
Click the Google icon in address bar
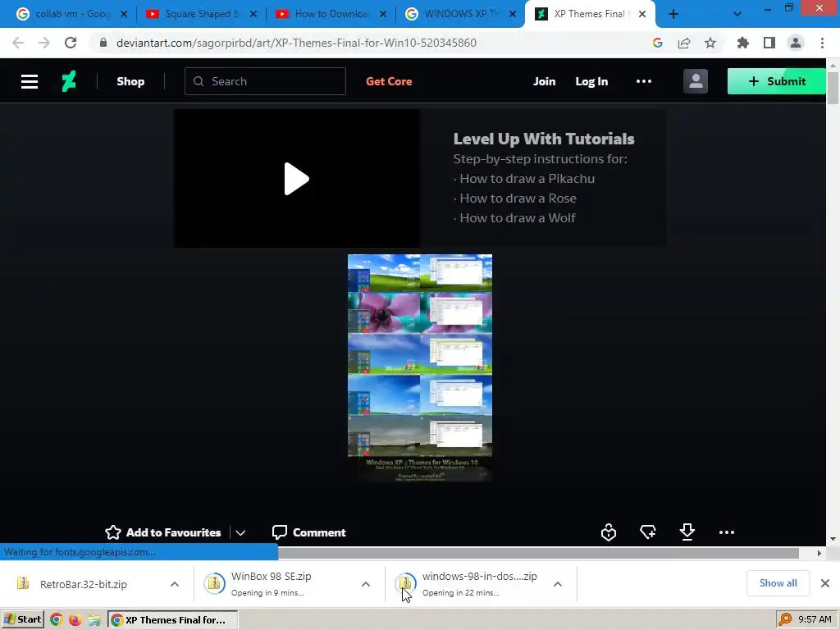point(658,43)
